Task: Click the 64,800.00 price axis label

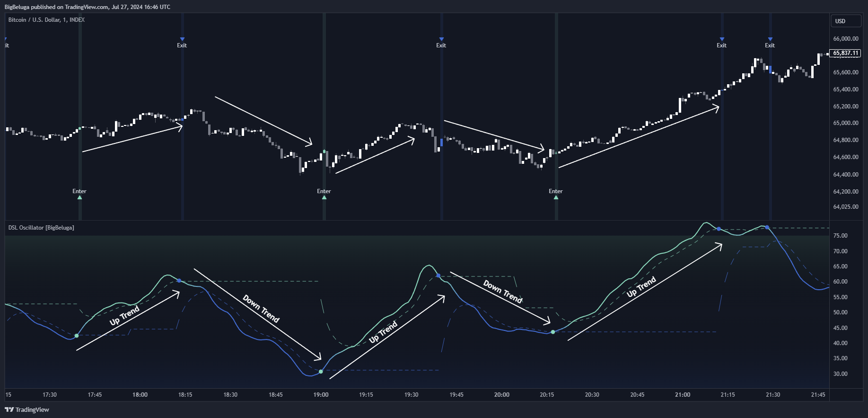Action: click(x=846, y=140)
